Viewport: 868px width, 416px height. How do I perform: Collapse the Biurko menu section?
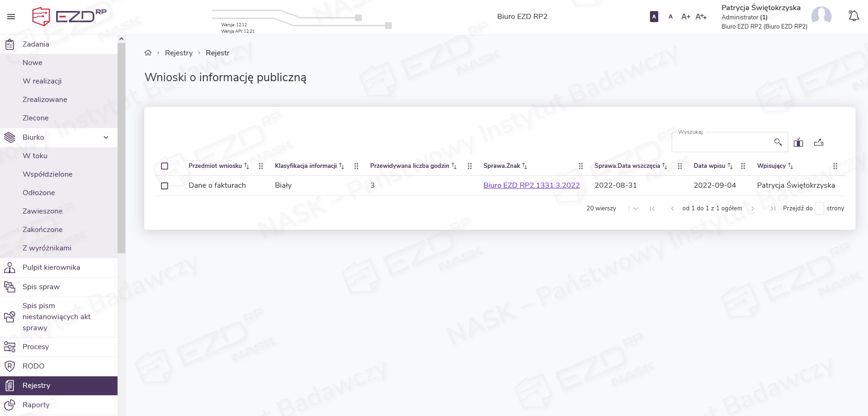(106, 137)
